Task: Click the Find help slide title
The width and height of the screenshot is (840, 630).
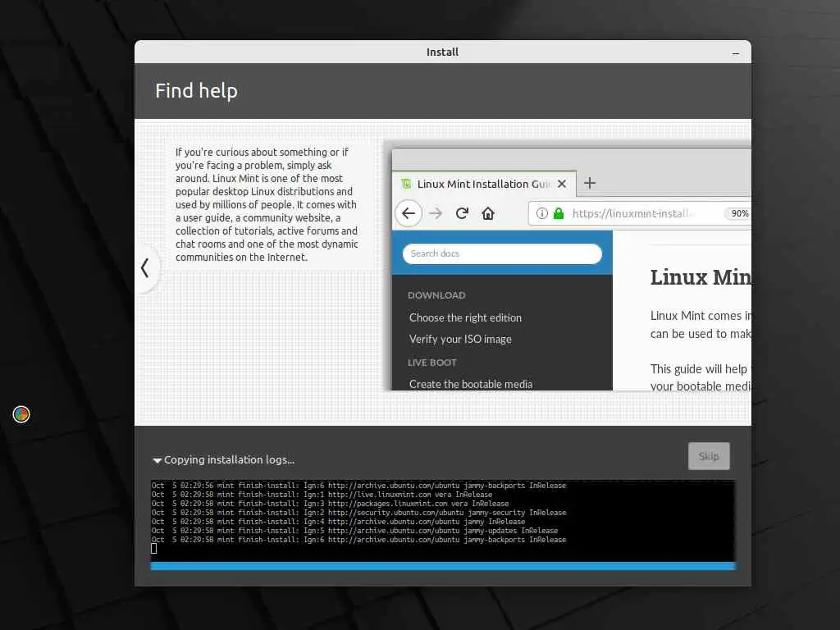Action: click(x=196, y=90)
